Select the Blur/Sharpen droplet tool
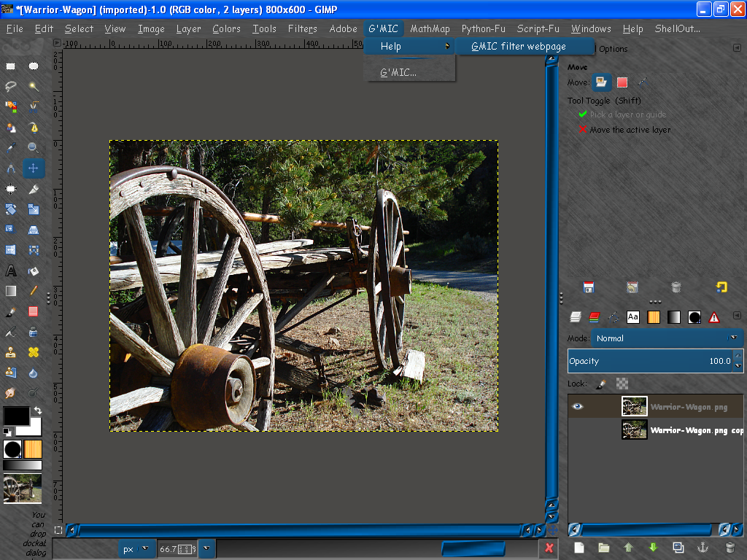This screenshot has height=560, width=747. (x=34, y=373)
